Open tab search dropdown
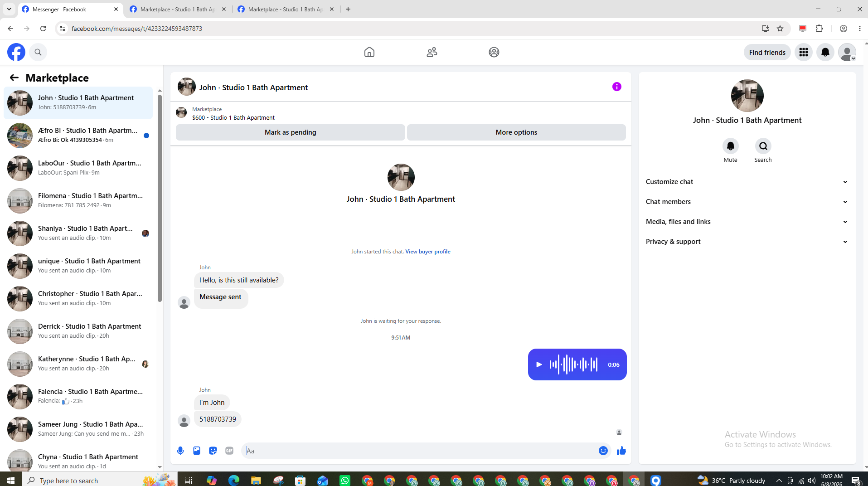868x486 pixels. tap(9, 9)
